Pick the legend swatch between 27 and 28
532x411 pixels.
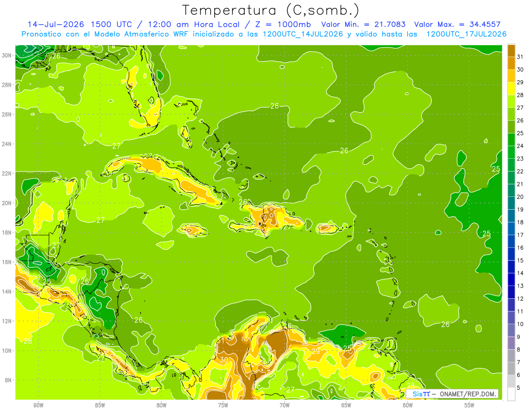tap(511, 101)
